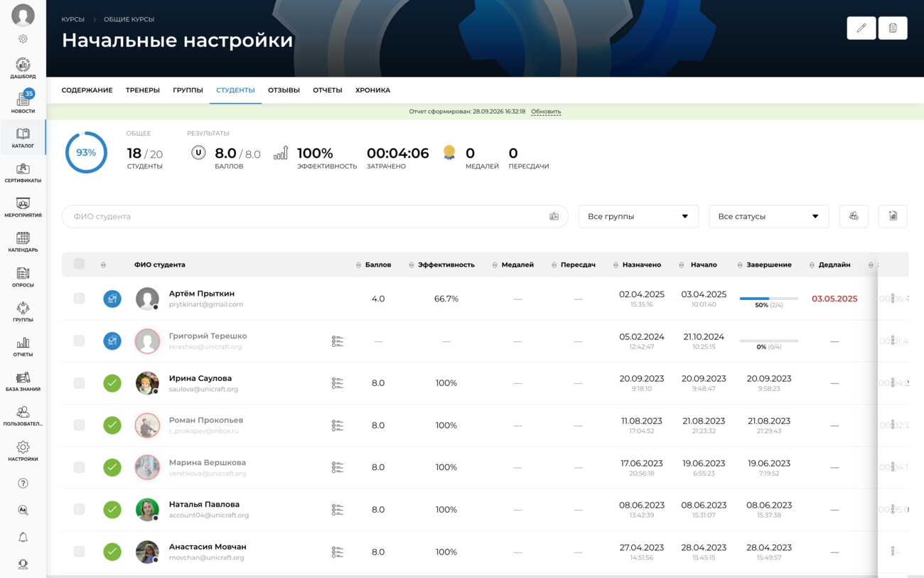Toggle the select-all students checkbox
This screenshot has width=924, height=578.
click(x=79, y=264)
